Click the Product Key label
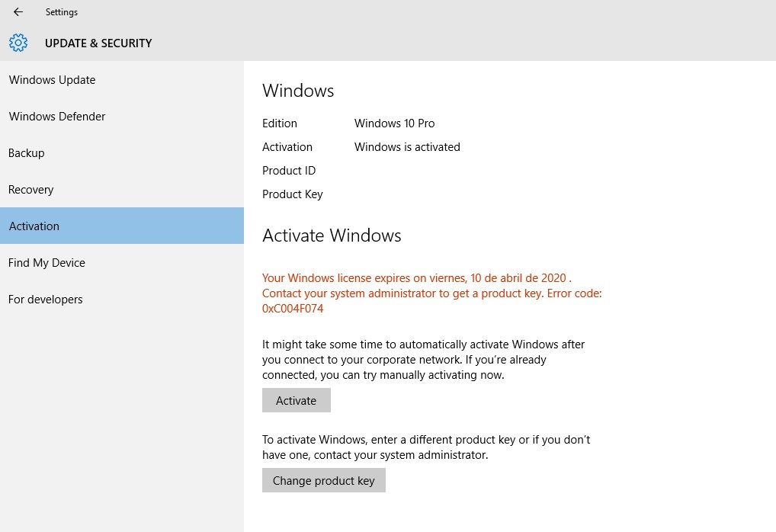The width and height of the screenshot is (776, 532). click(293, 194)
